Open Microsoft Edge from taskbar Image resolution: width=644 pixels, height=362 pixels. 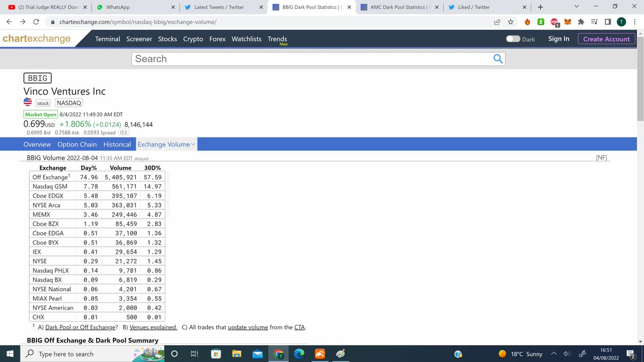click(x=299, y=354)
